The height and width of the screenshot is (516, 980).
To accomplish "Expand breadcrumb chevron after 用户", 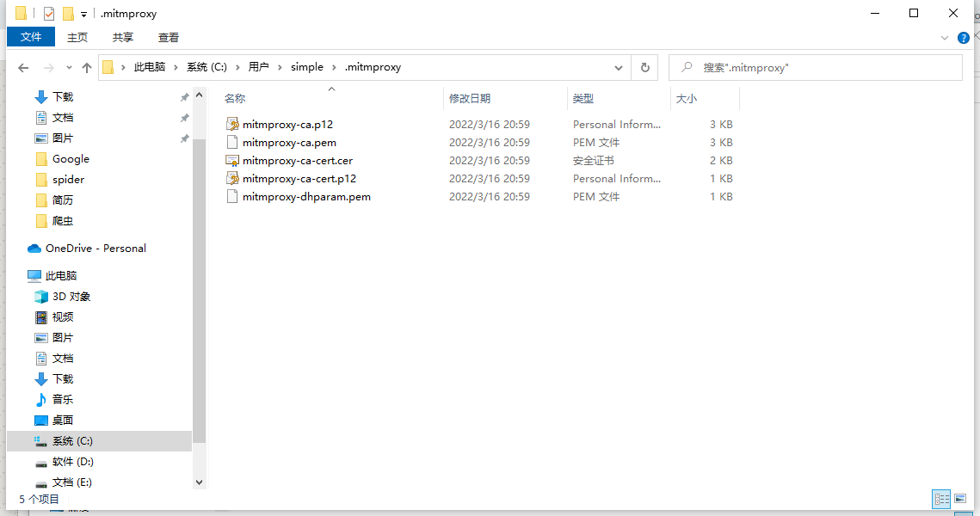I will click(x=280, y=67).
